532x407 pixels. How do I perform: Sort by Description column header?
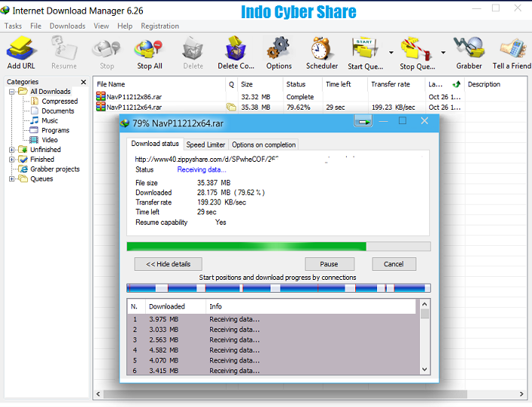496,84
